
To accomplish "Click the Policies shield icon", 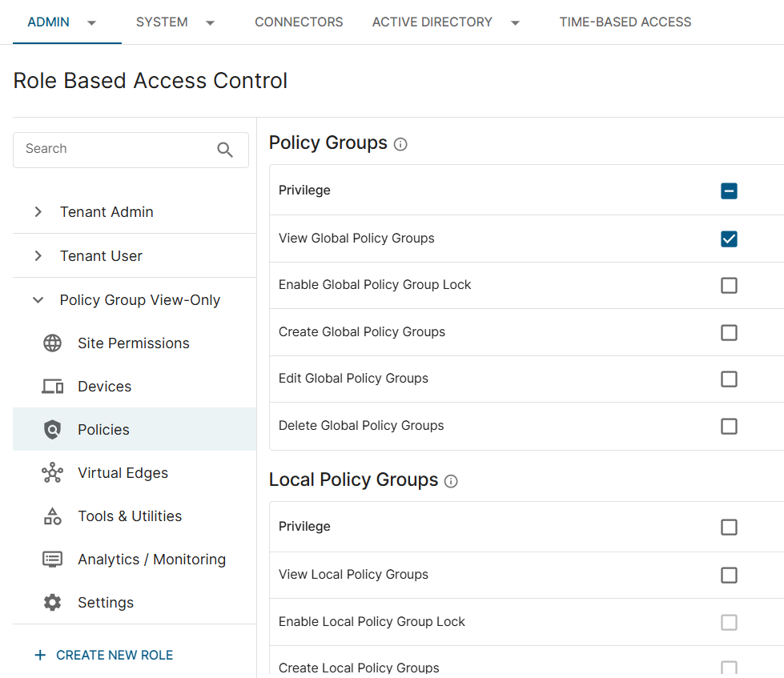I will [x=52, y=430].
